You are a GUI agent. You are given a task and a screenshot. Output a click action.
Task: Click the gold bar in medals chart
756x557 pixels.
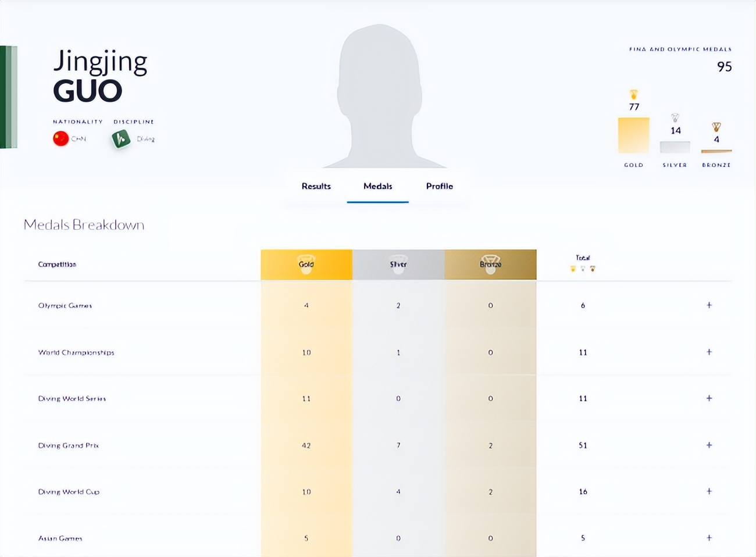click(x=633, y=135)
